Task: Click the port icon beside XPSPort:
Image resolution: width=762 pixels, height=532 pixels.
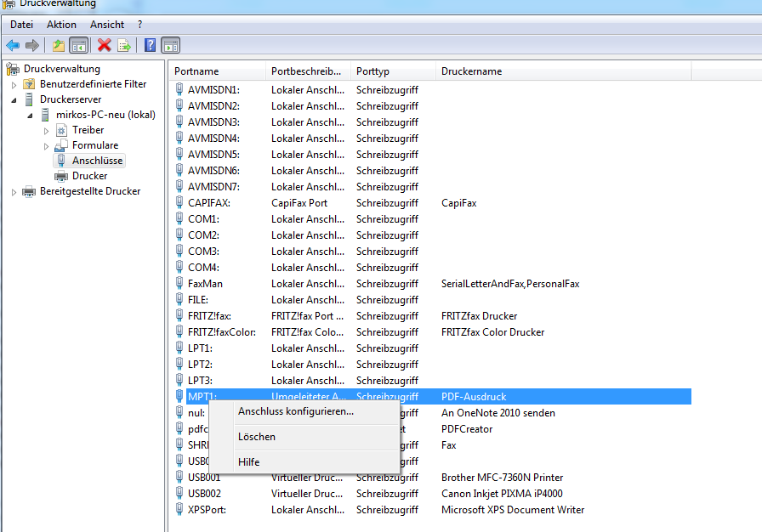Action: [x=179, y=509]
